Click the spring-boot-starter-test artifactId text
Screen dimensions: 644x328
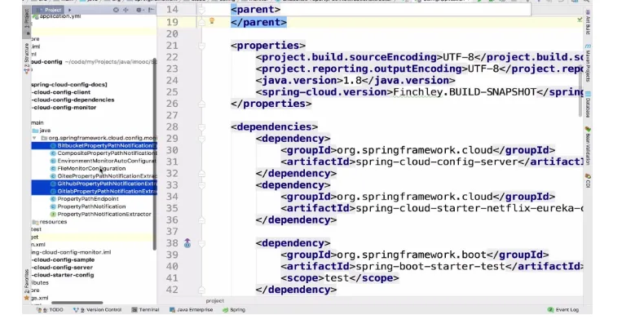(x=430, y=266)
